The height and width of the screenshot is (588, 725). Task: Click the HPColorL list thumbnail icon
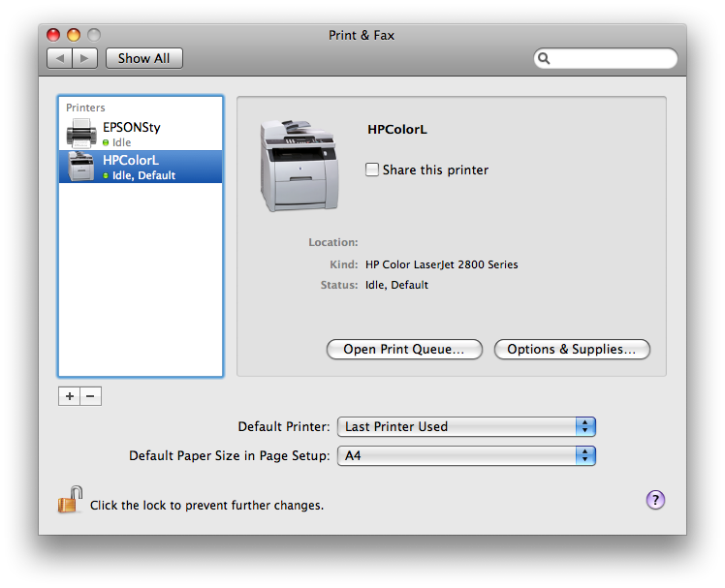tap(80, 166)
